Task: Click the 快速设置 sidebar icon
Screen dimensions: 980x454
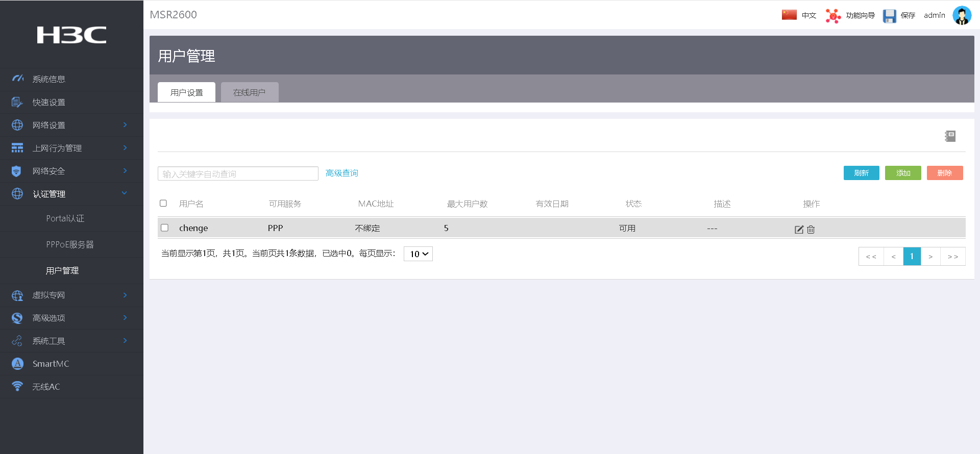Action: tap(17, 102)
